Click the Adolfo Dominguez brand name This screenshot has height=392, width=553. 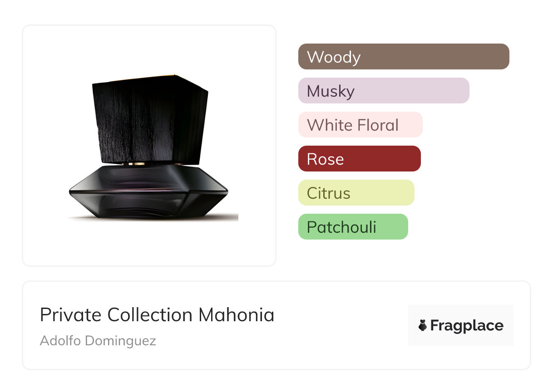coord(98,341)
